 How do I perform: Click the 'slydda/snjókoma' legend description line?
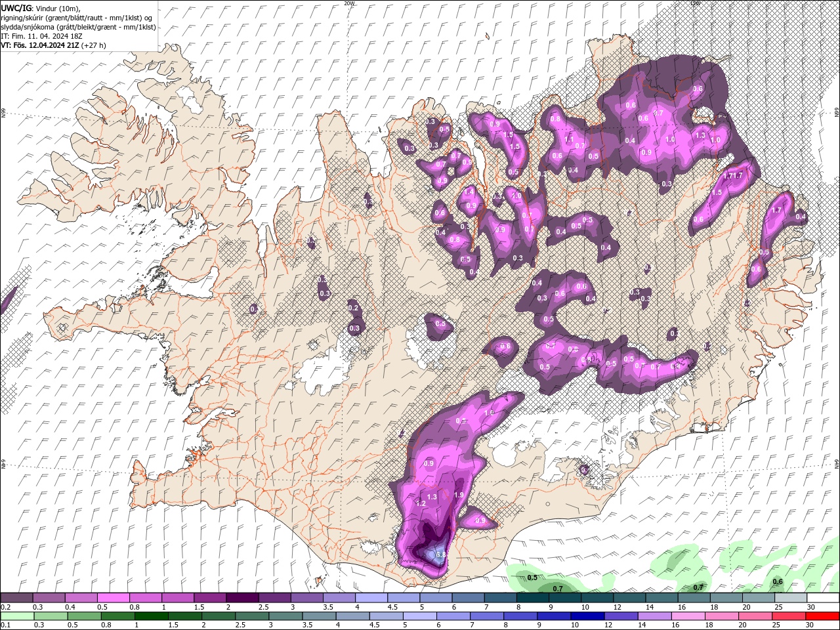(79, 27)
